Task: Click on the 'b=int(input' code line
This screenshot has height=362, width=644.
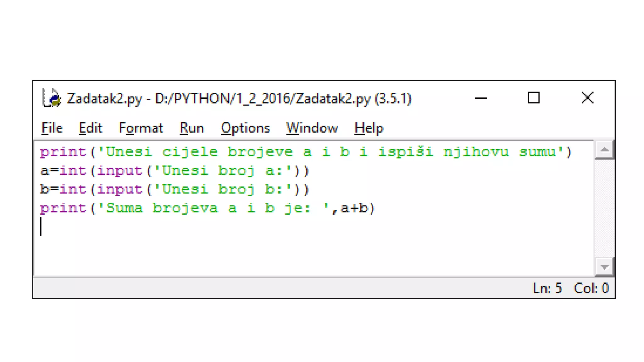Action: [x=175, y=189]
